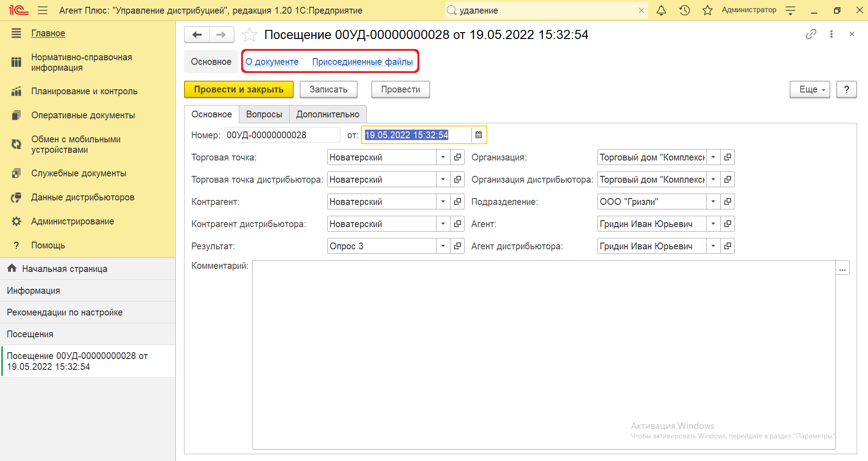Open comment editor ellipsis button
The width and height of the screenshot is (868, 461).
tap(843, 268)
